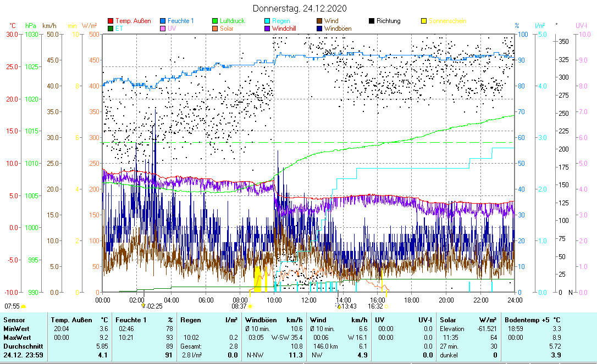Click the brown Wind legend square
Screen dimensions: 597x364
[x=319, y=21]
